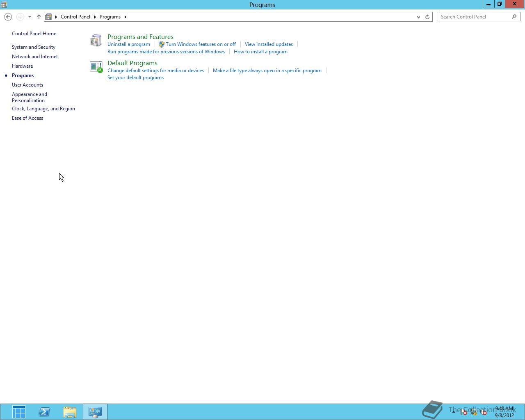Select Programs category in sidebar
The height and width of the screenshot is (420, 525).
(x=23, y=75)
